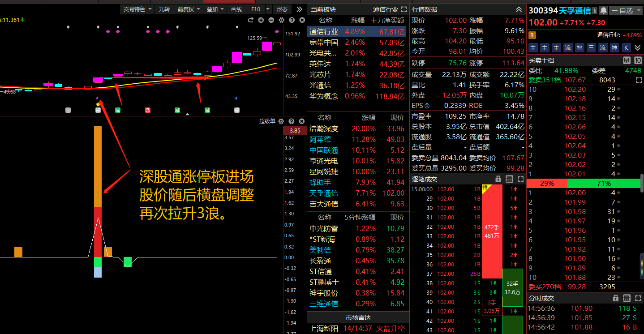Select the 中光防雷 stock row
Image resolution: width=644 pixels, height=334 pixels.
coord(358,229)
